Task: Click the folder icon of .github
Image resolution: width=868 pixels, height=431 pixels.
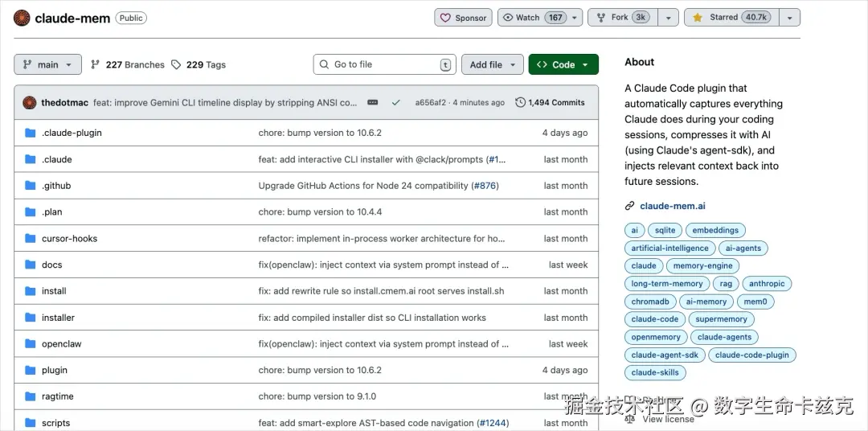Action: pos(31,186)
